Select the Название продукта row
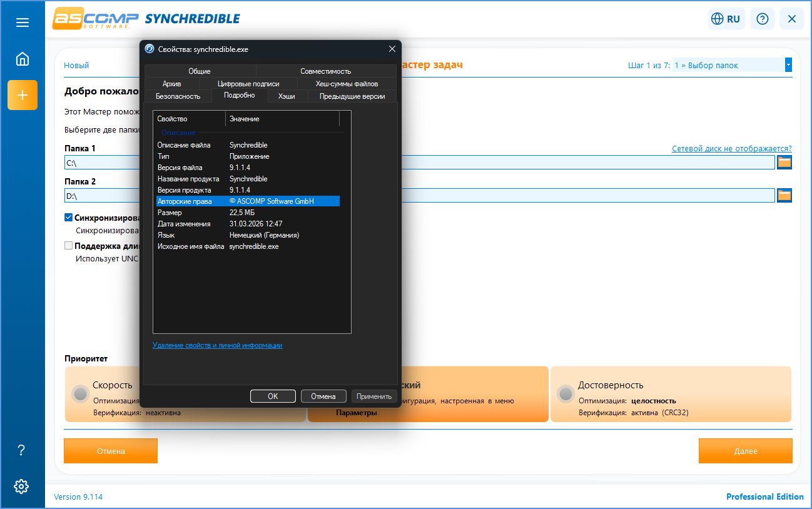 [248, 179]
